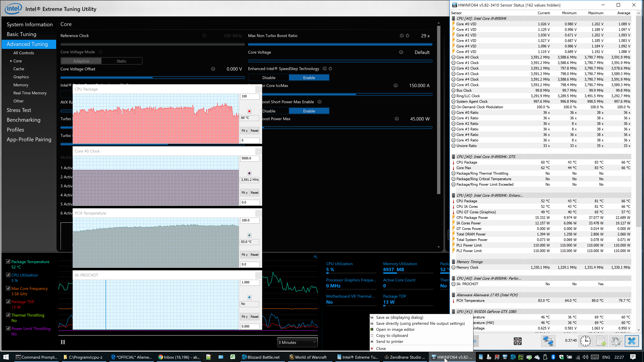Image resolution: width=644 pixels, height=362 pixels.
Task: Open Windows notification center icon
Action: [633, 357]
